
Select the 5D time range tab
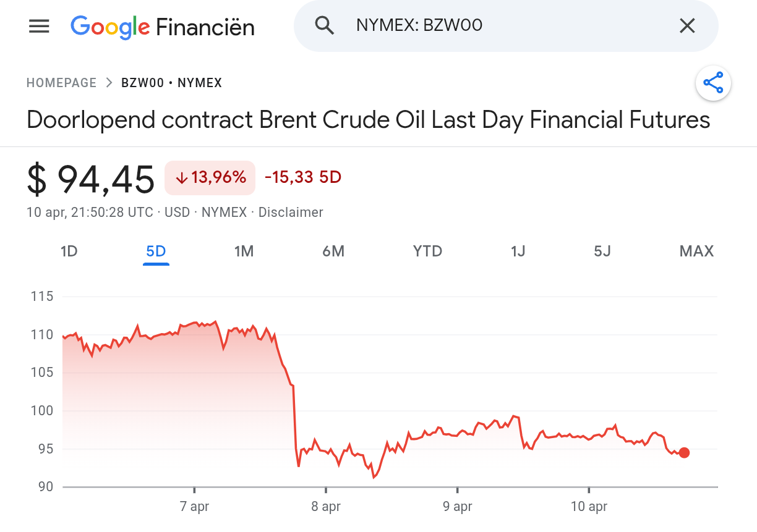tap(156, 251)
